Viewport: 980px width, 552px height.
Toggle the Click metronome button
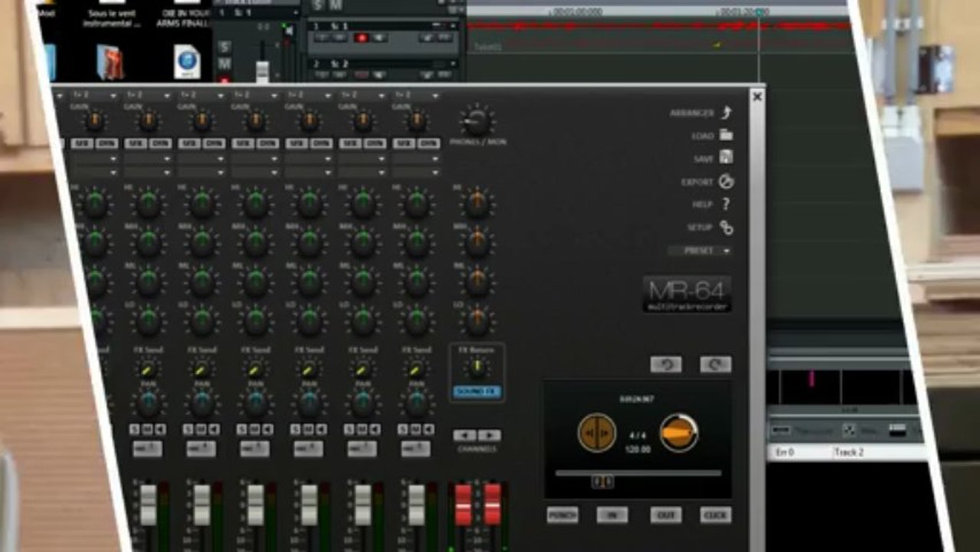point(715,515)
